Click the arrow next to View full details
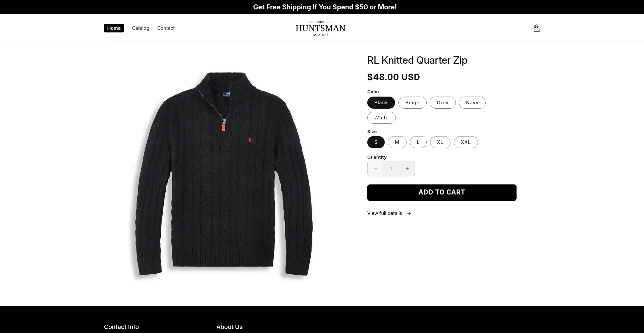644x333 pixels. [409, 213]
